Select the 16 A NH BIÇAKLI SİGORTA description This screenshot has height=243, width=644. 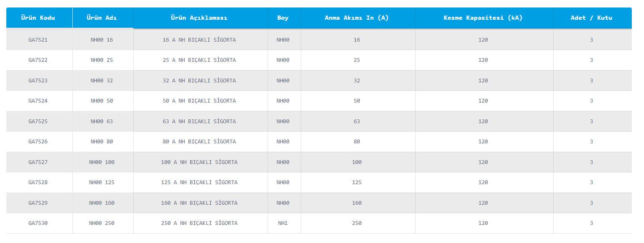pyautogui.click(x=199, y=40)
